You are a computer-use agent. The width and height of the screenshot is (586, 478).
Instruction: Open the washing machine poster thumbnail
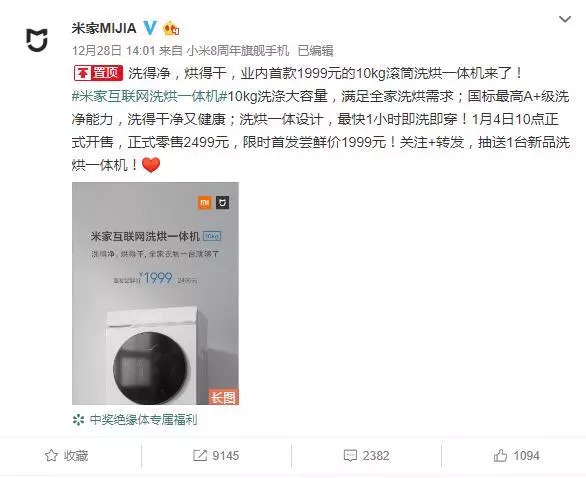[155, 293]
